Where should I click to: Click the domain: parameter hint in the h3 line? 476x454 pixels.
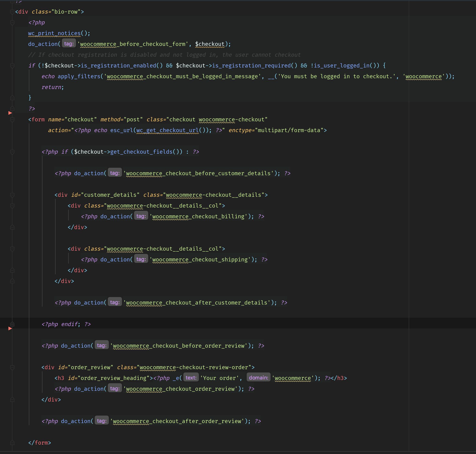(x=258, y=378)
